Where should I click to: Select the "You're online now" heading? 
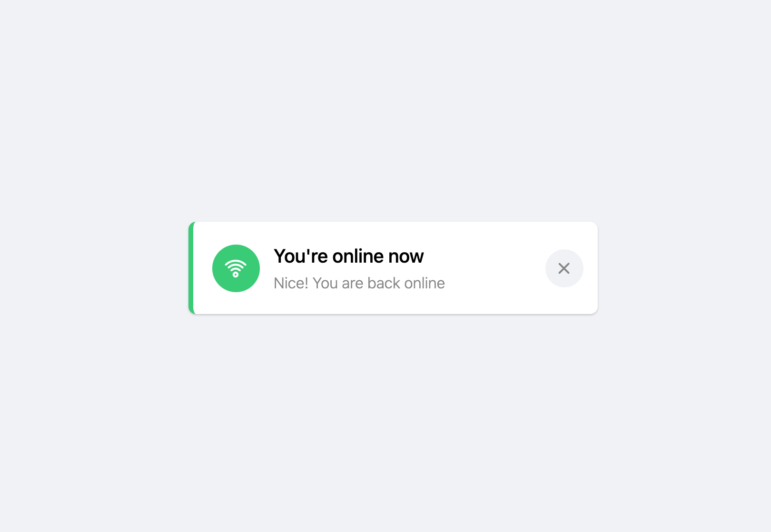348,256
